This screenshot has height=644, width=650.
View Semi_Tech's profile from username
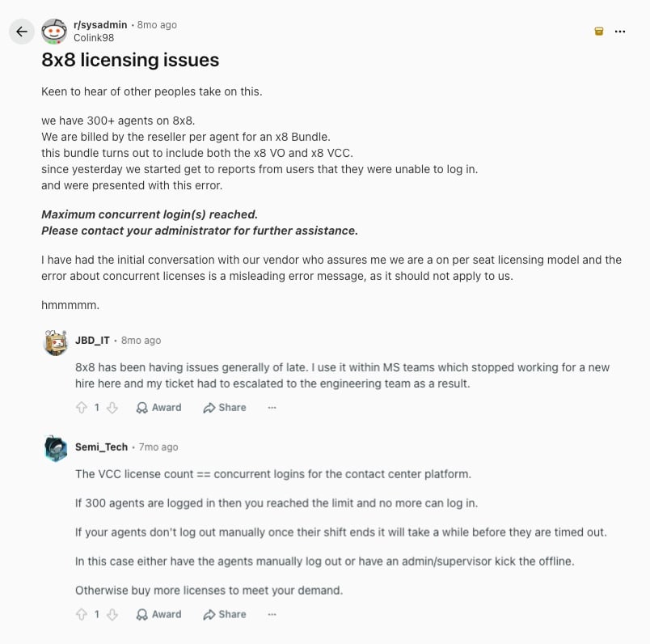(102, 447)
